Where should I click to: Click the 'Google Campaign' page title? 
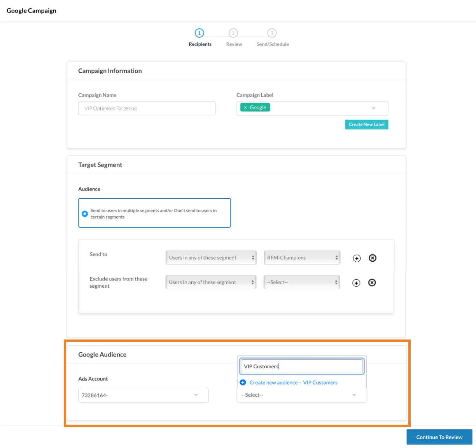click(31, 10)
